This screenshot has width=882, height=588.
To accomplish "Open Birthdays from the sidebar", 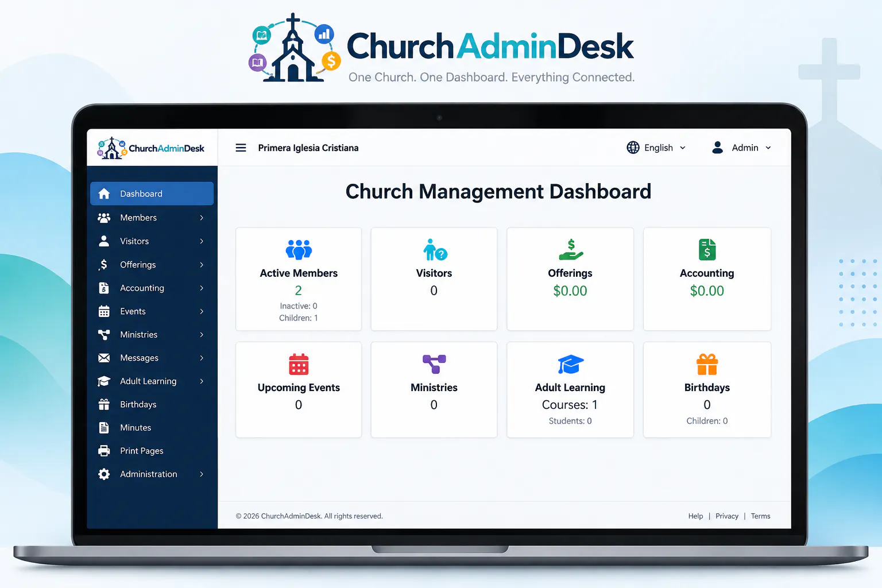I will point(152,404).
